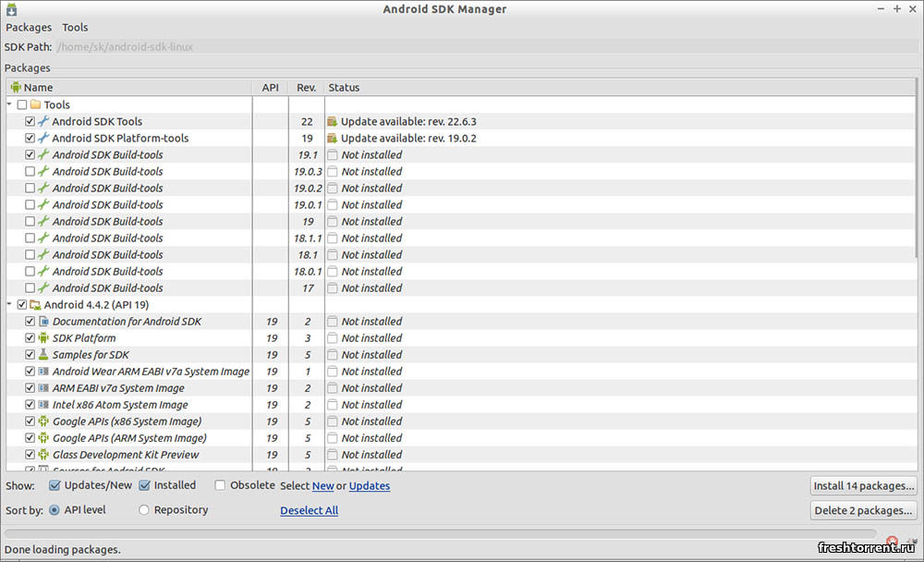Check Build-tools rev 19.0.3 checkbox
The image size is (924, 562).
coord(30,172)
